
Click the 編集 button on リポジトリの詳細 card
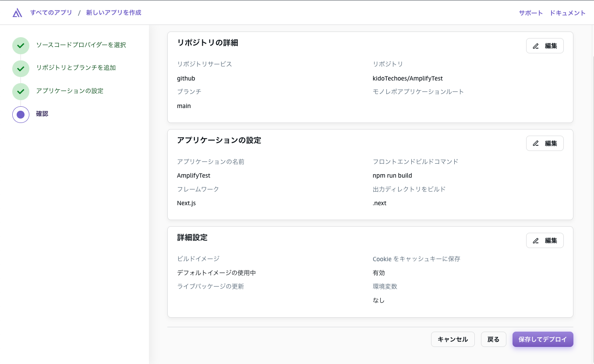tap(544, 45)
